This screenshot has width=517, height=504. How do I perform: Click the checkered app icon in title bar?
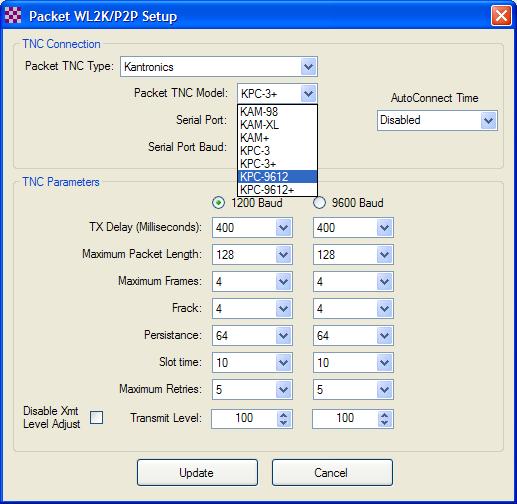point(13,15)
